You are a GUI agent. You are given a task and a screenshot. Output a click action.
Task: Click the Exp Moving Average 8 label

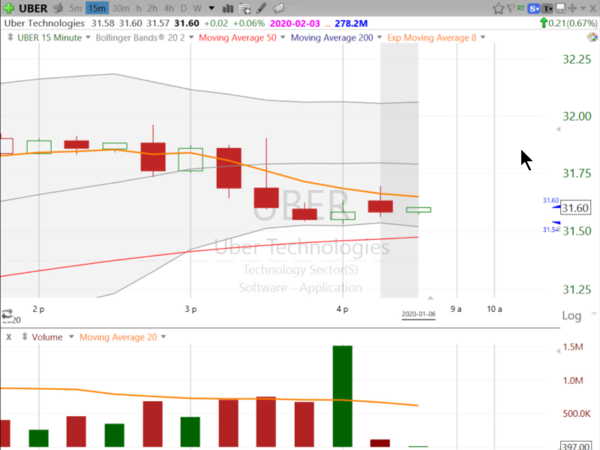(x=432, y=38)
